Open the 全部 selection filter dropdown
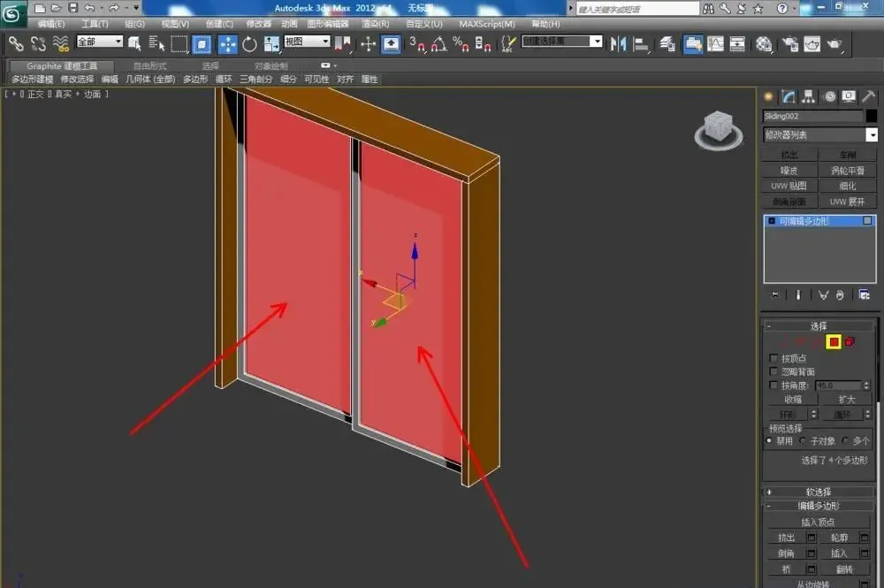 click(100, 42)
